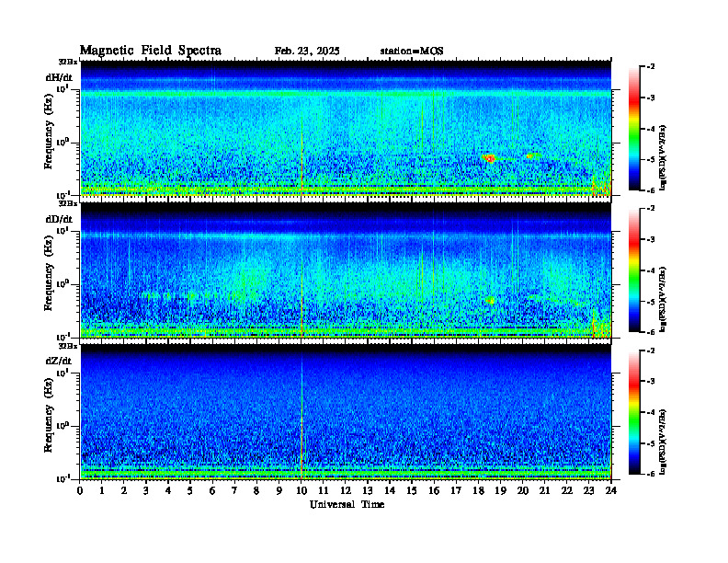Viewport: 728px width, 563px height.
Task: Click hour tick label "22" on time axis
Action: pyautogui.click(x=567, y=491)
